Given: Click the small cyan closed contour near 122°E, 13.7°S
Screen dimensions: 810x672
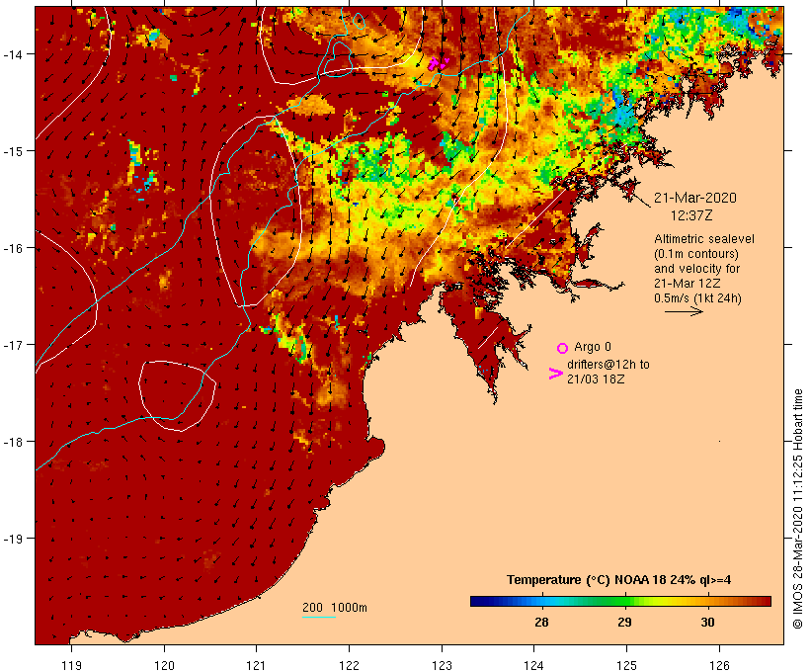Looking at the screenshot, I should tap(359, 21).
